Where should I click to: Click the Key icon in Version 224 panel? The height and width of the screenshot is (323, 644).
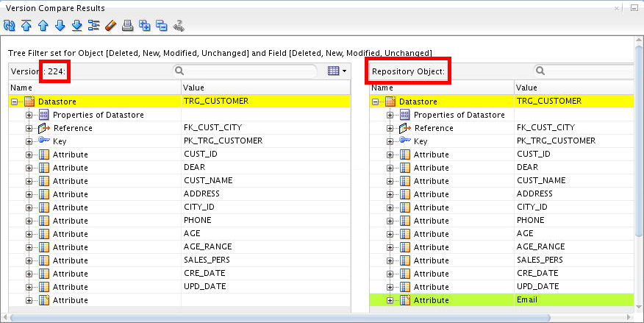coord(44,141)
